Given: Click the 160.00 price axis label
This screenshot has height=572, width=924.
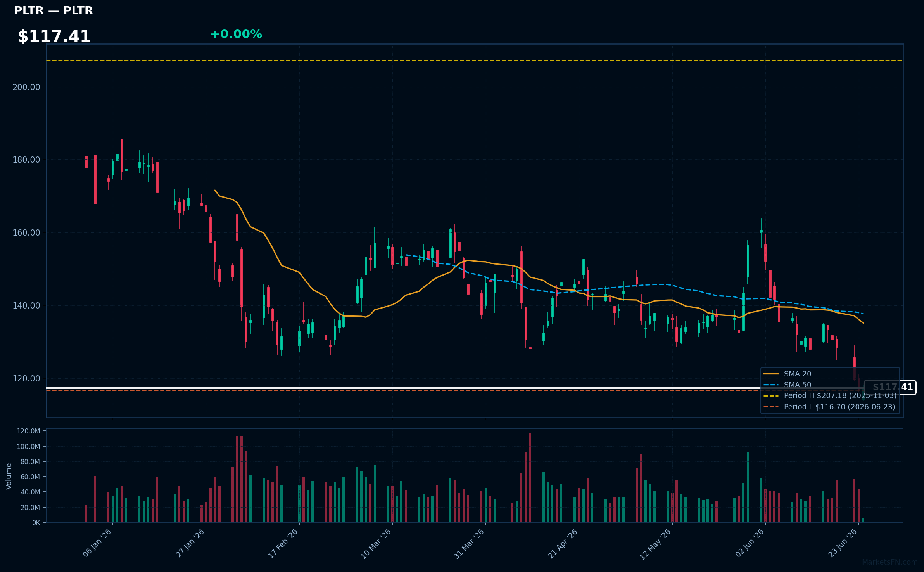Looking at the screenshot, I should (26, 232).
